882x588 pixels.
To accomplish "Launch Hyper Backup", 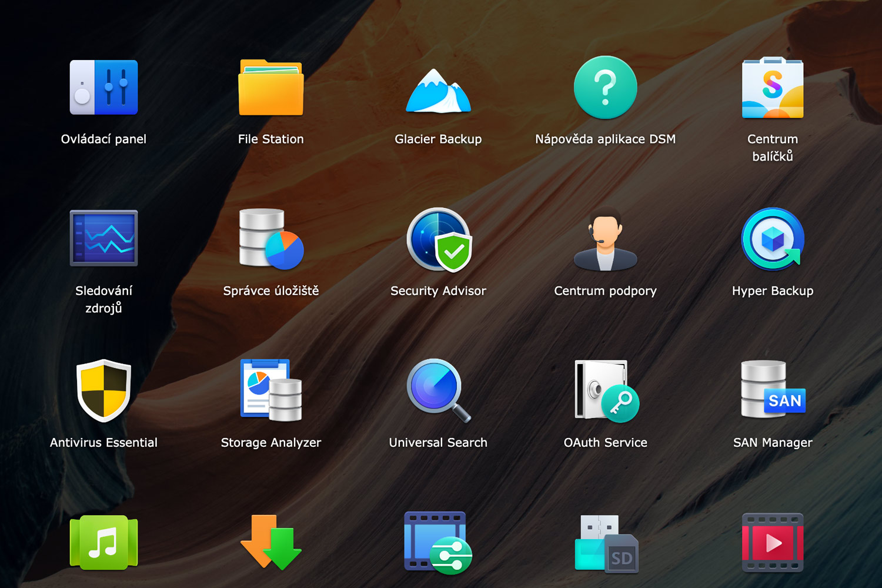I will coord(773,240).
